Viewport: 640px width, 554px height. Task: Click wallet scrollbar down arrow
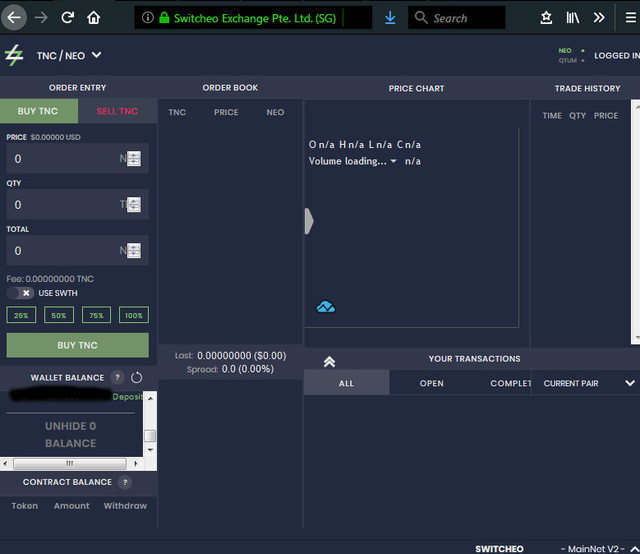click(x=150, y=450)
